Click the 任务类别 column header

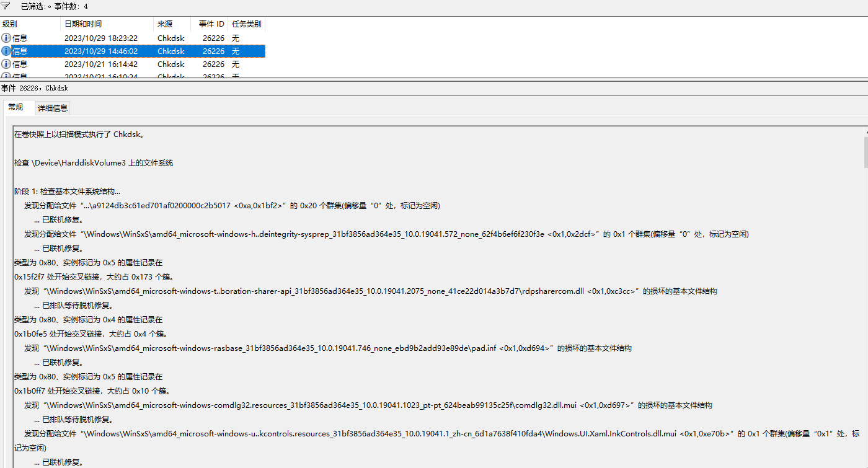[x=246, y=24]
